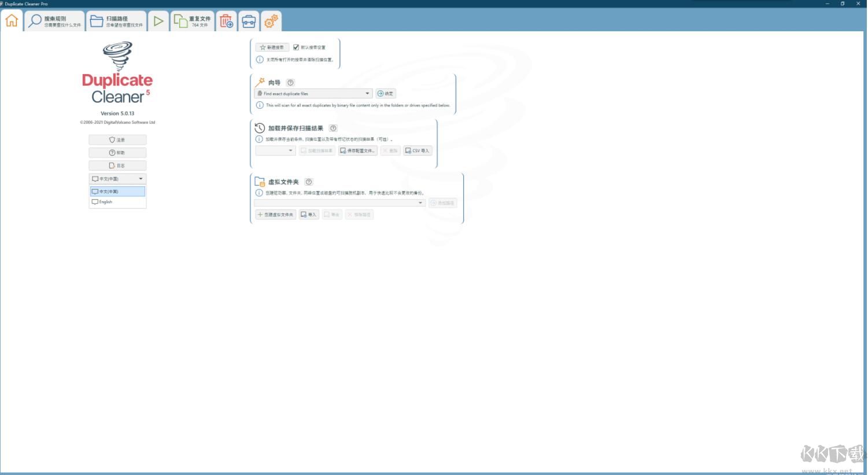This screenshot has width=868, height=475.
Task: Open the virtual folder path dropdown
Action: click(420, 202)
